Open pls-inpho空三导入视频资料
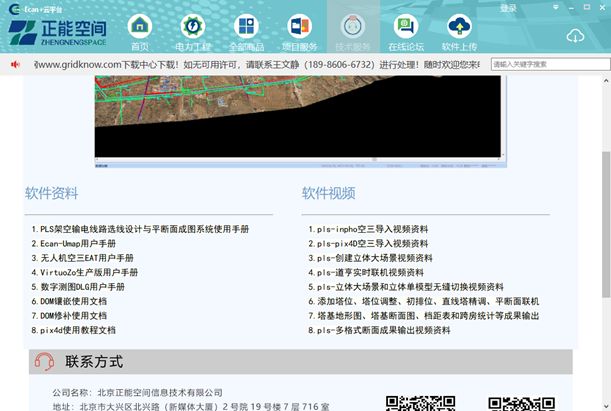 pos(368,229)
